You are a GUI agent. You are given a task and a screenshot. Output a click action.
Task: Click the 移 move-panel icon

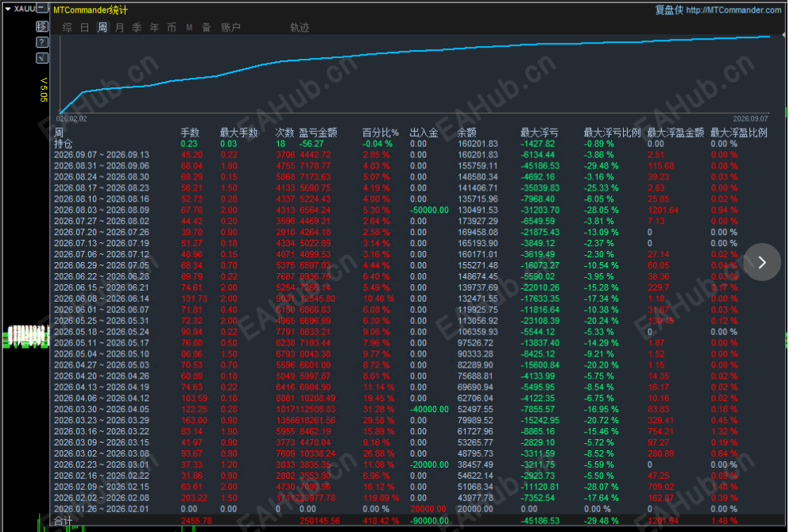pos(42,26)
